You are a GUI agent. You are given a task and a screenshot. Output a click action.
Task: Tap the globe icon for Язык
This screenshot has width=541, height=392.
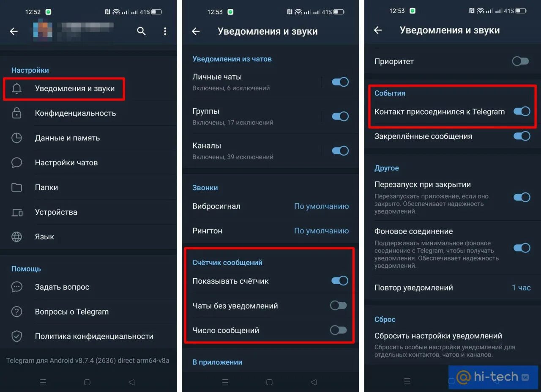16,237
